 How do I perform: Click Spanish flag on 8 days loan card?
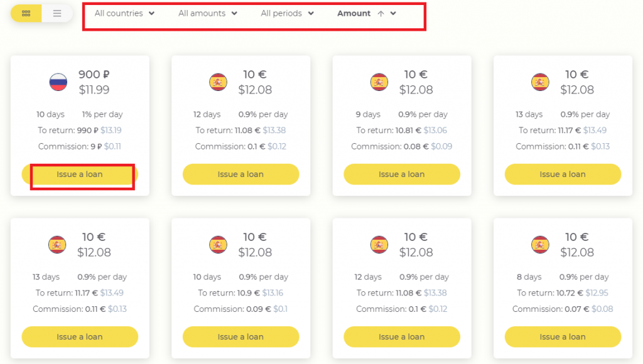pyautogui.click(x=540, y=244)
